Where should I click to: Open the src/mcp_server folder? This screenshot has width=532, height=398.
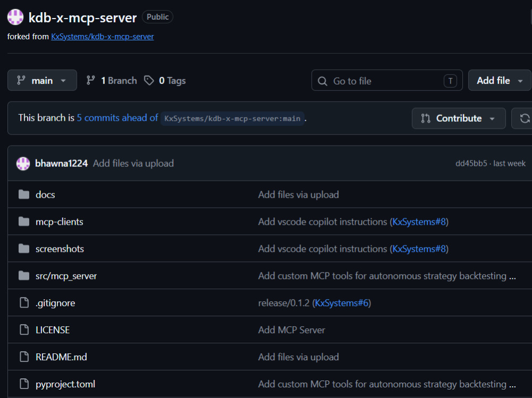pos(66,276)
